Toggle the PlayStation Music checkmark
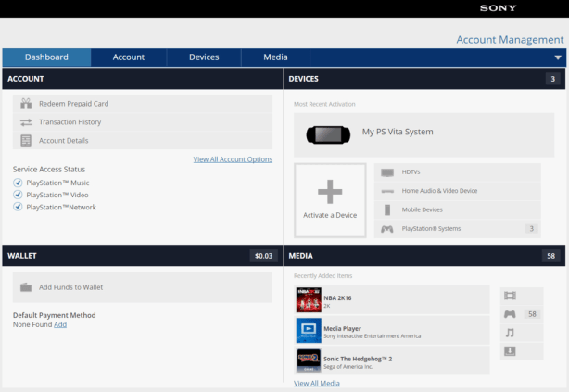The image size is (569, 392). (x=18, y=183)
